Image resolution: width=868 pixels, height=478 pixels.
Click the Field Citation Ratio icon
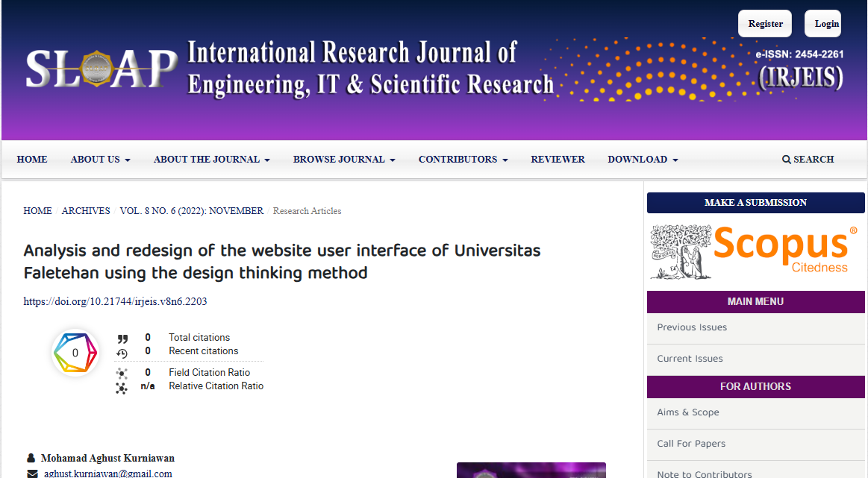[x=122, y=374]
